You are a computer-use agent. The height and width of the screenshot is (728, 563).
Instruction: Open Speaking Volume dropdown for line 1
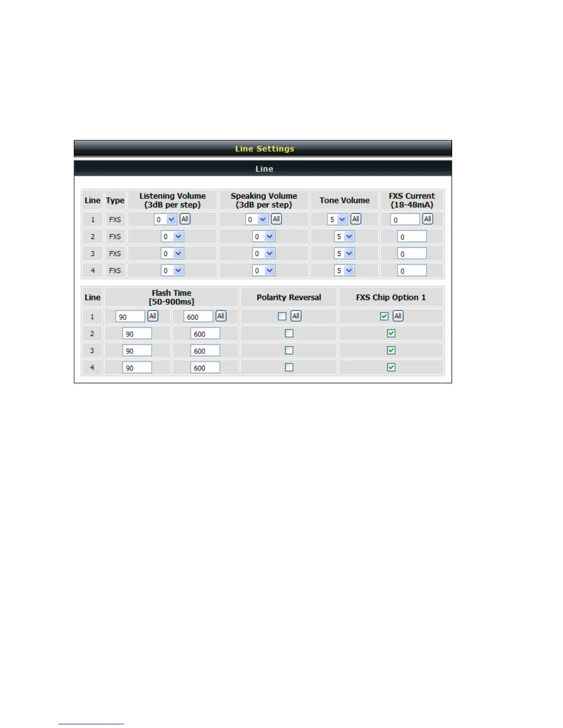tap(257, 220)
